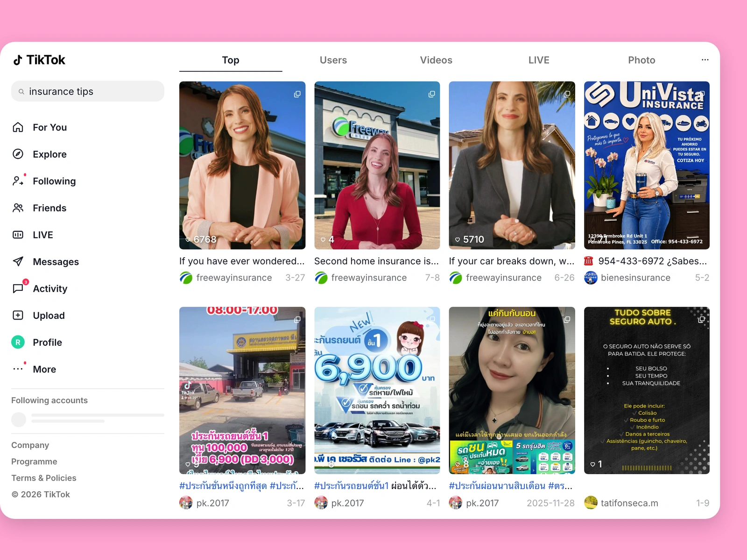
Task: Open the 6,900 baht car insurance thumbnail
Action: (x=377, y=390)
